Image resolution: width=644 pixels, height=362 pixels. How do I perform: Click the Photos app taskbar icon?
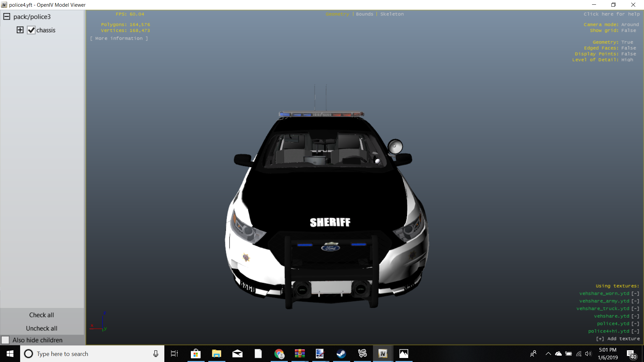pyautogui.click(x=404, y=354)
